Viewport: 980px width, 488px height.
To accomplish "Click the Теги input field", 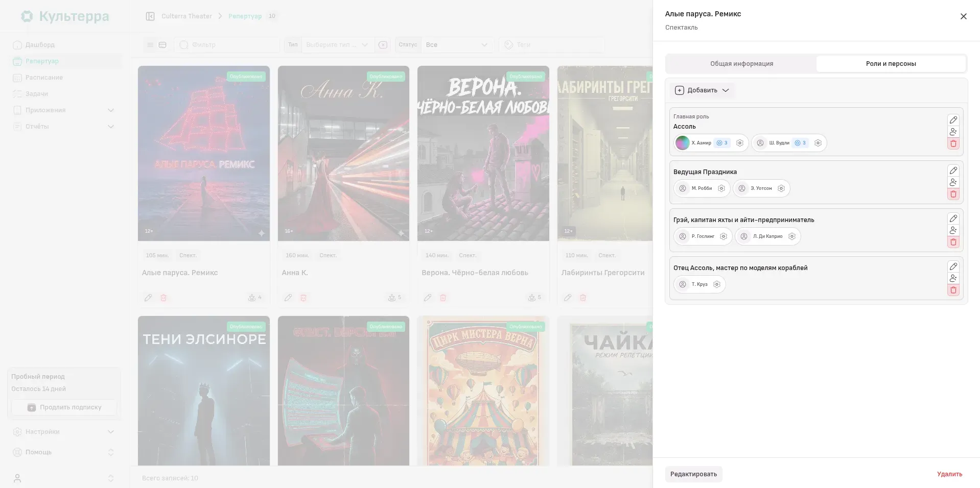I will [551, 45].
